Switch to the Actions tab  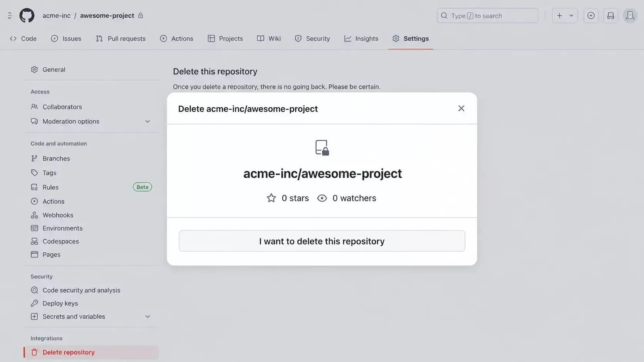click(176, 38)
